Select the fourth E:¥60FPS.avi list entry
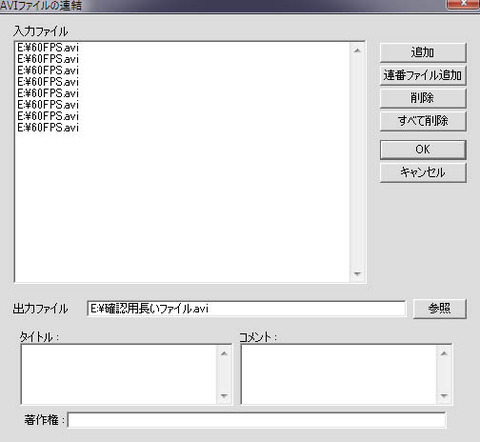Screen dimensions: 480x442 tap(48, 82)
